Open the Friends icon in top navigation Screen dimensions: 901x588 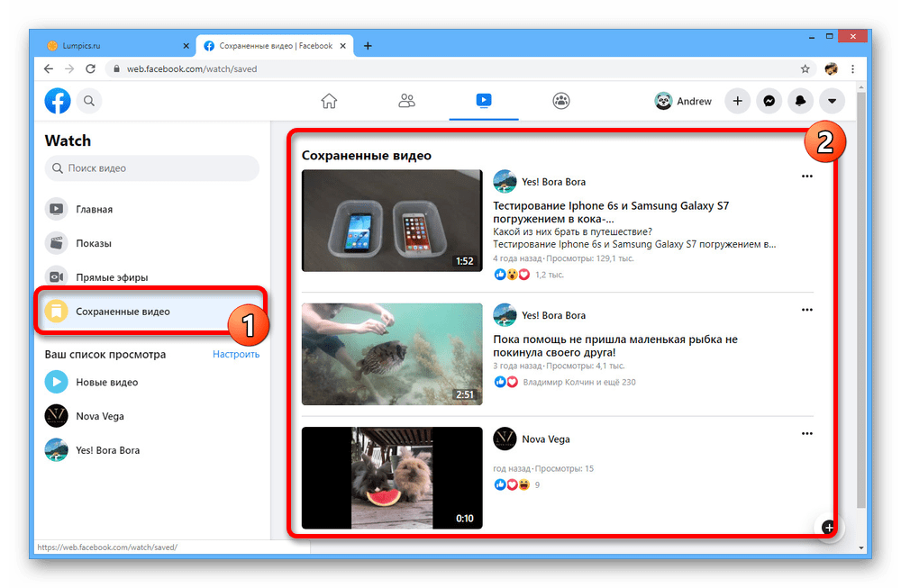(406, 101)
